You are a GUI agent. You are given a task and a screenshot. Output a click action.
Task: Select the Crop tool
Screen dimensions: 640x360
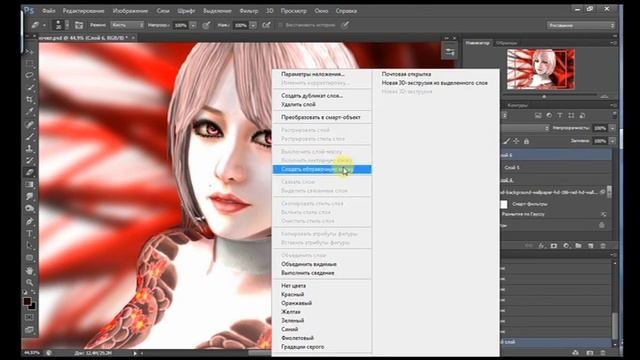[x=29, y=99]
